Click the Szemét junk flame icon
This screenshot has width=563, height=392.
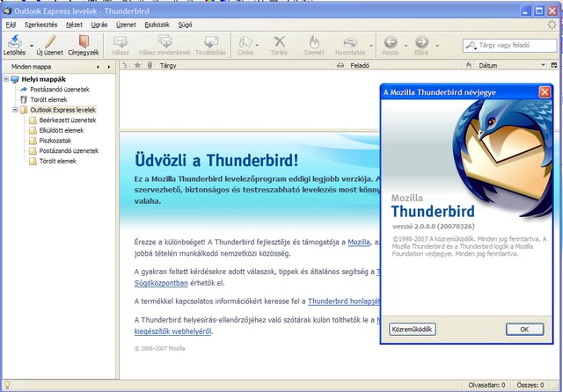click(x=314, y=41)
